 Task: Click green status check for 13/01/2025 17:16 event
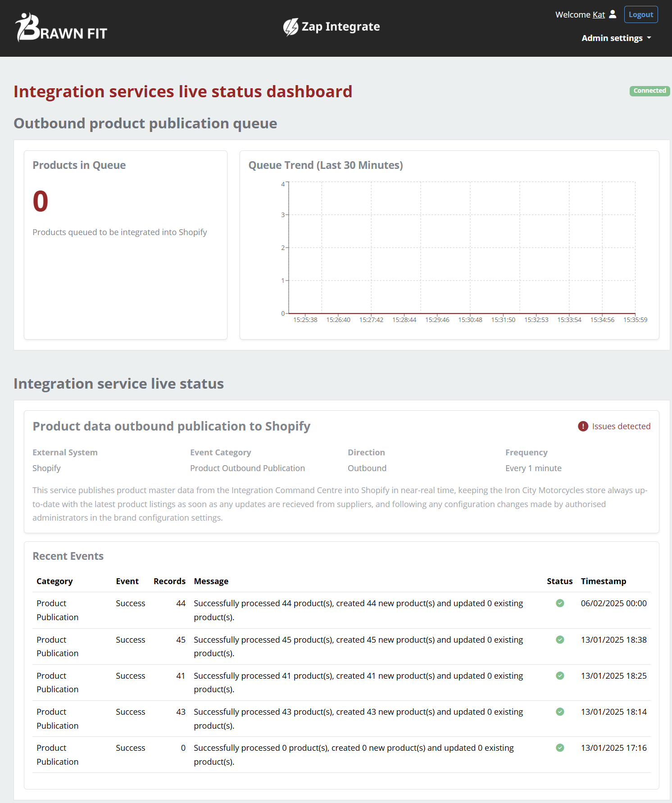tap(560, 748)
